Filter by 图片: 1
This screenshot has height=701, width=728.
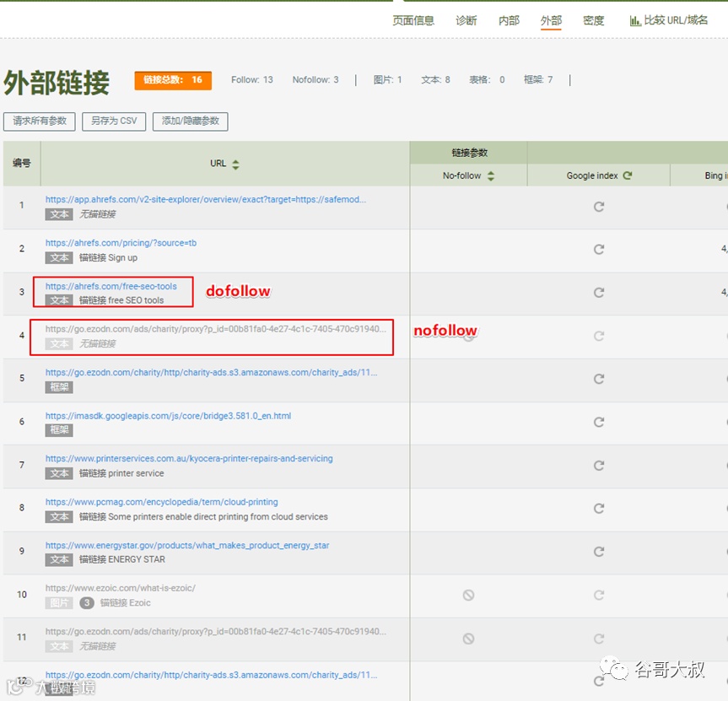387,80
